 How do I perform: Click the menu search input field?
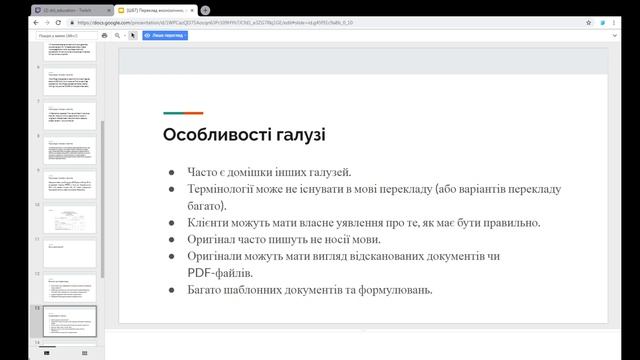point(67,36)
